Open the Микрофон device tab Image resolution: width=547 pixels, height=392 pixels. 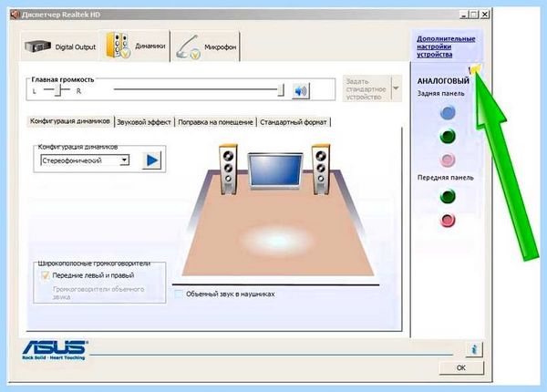[x=206, y=46]
